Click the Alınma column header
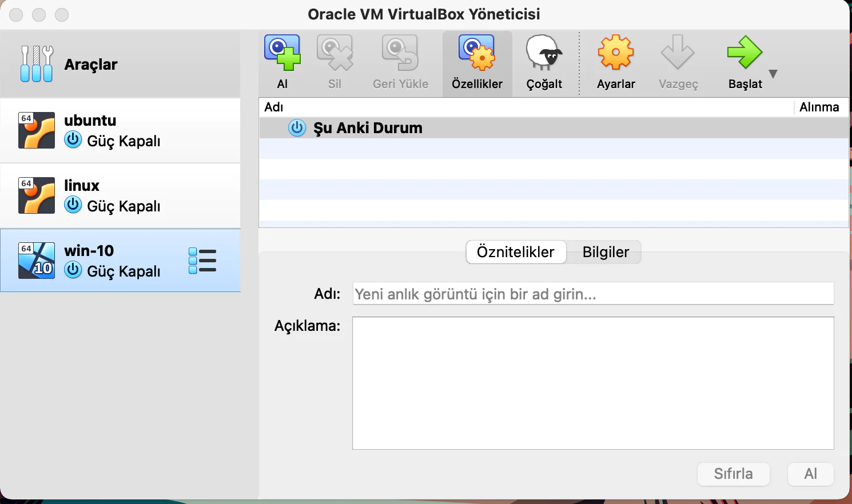The width and height of the screenshot is (852, 504). (819, 107)
